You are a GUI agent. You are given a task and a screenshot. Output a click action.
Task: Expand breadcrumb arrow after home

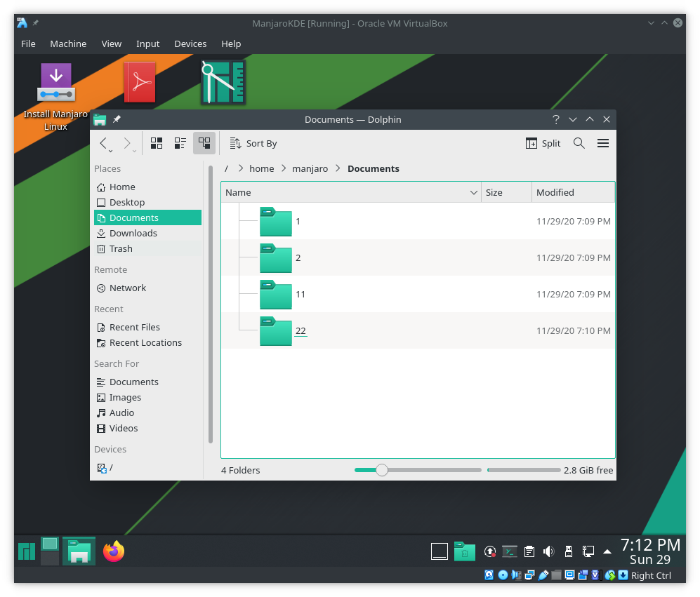(x=284, y=168)
